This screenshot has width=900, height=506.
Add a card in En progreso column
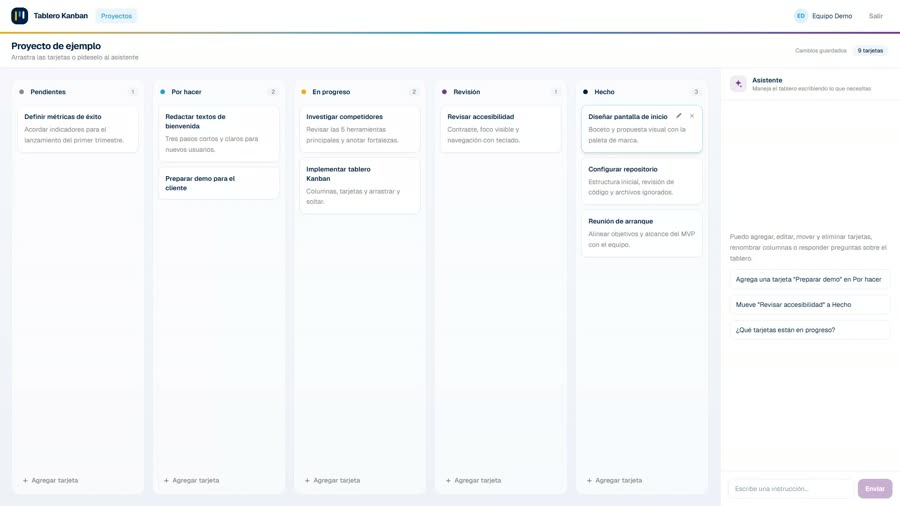pyautogui.click(x=332, y=480)
